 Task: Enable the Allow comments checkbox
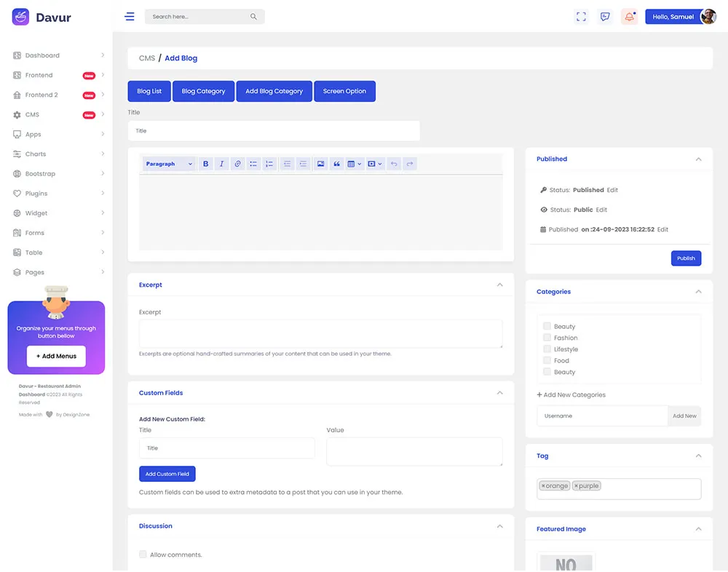pyautogui.click(x=143, y=555)
